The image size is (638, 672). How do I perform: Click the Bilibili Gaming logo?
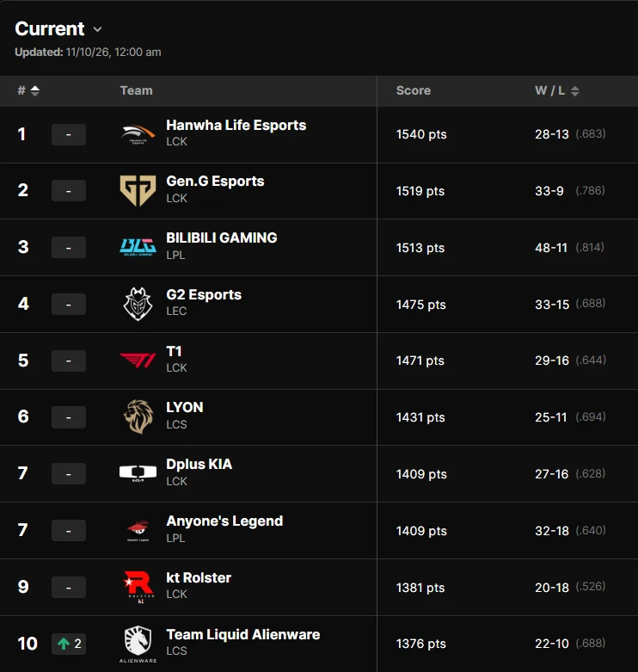[138, 247]
